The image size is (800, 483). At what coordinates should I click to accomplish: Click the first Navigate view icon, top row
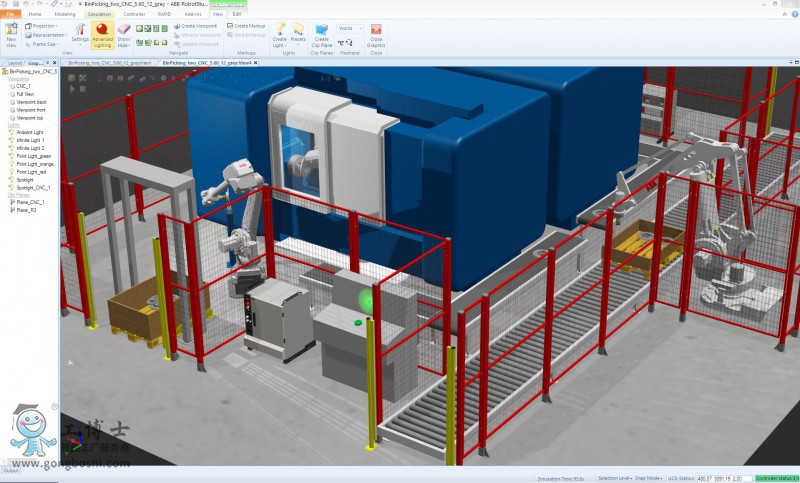tap(139, 29)
